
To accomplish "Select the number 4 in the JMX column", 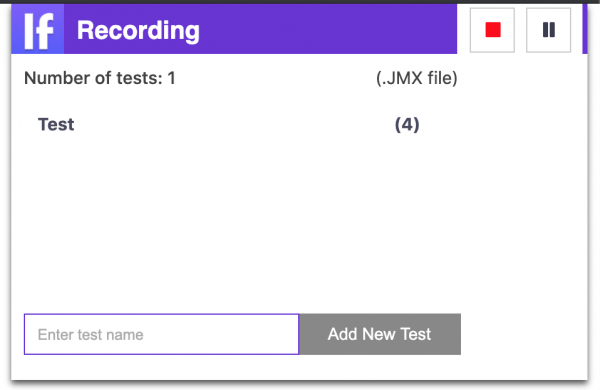I will (407, 125).
